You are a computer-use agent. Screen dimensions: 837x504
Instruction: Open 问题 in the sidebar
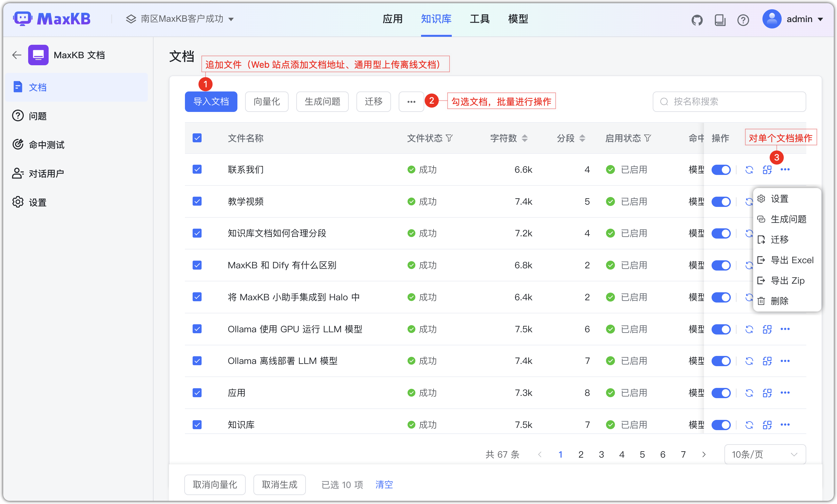click(76, 116)
